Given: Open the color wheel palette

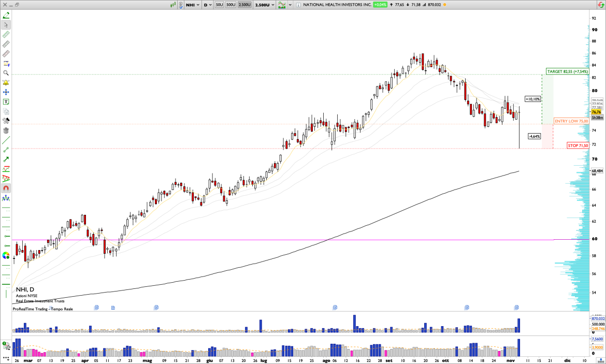Looking at the screenshot, I should [6, 255].
